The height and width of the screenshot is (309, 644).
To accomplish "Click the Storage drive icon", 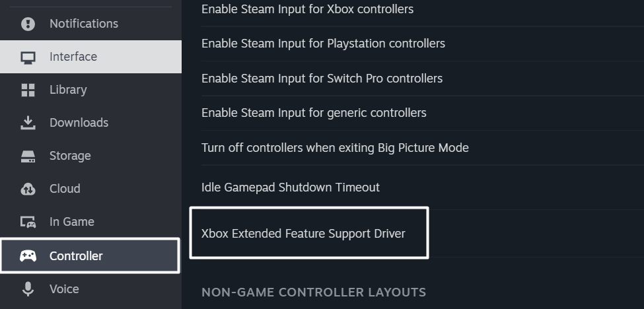I will click(28, 156).
